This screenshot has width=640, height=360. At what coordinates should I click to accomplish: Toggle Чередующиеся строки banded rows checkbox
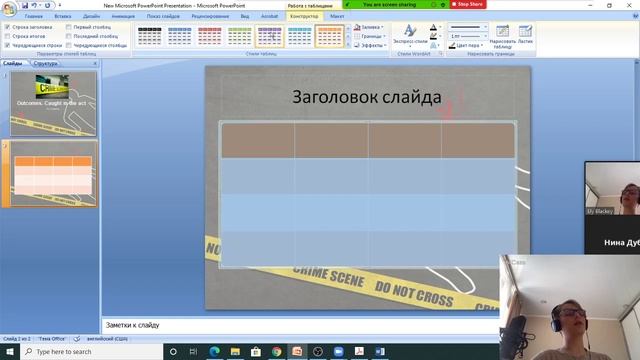coord(7,45)
